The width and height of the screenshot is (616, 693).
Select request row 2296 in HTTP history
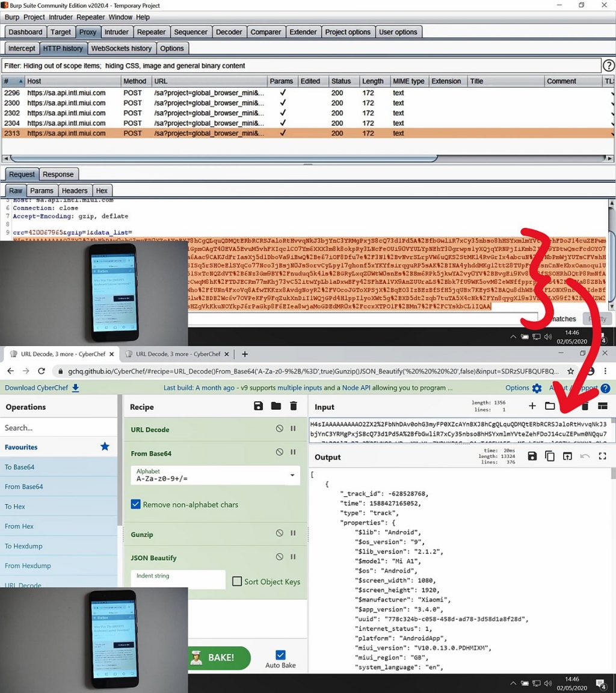(x=308, y=93)
